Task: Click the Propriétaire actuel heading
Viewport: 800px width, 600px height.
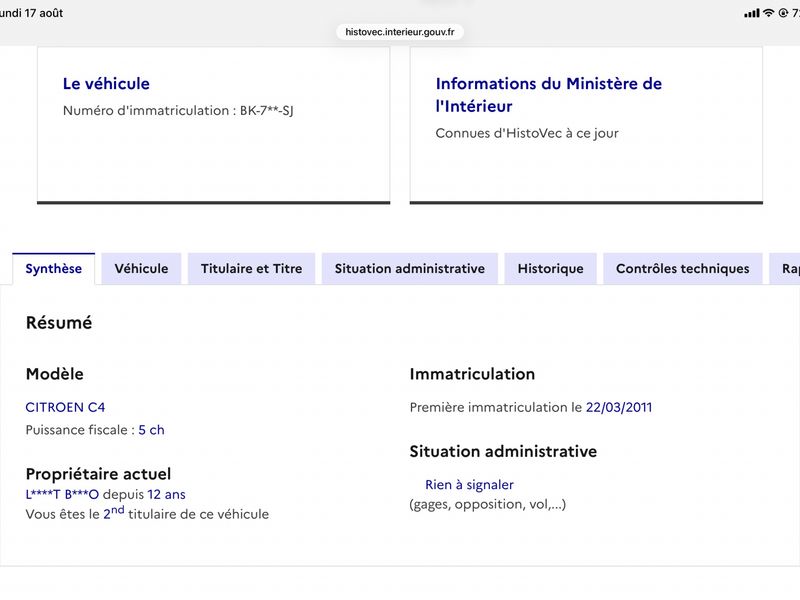Action: pyautogui.click(x=98, y=474)
